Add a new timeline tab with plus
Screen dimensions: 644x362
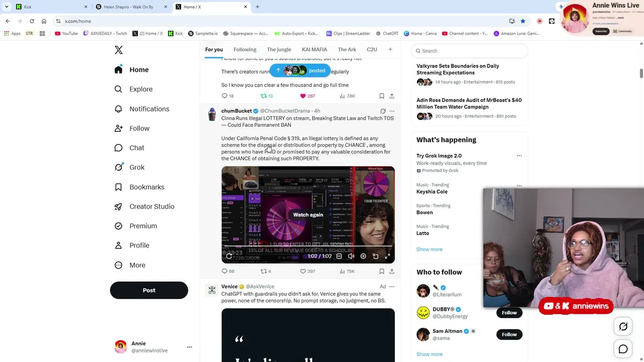click(x=390, y=49)
